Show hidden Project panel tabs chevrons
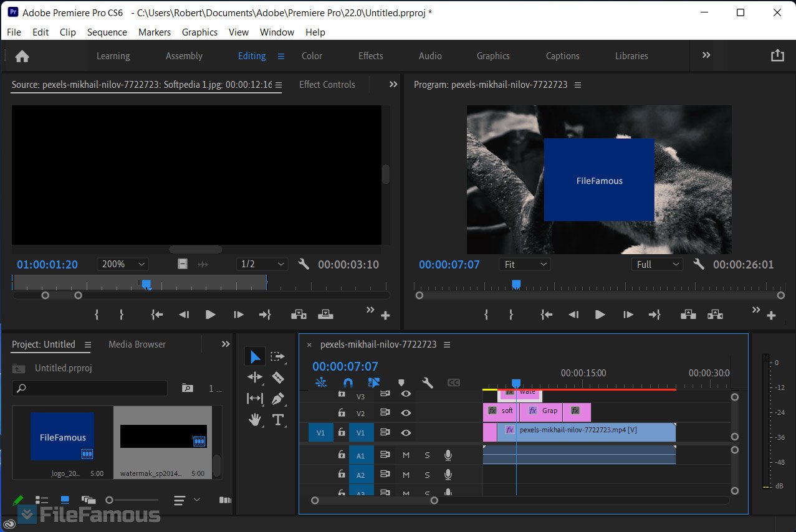796x532 pixels. (x=226, y=344)
